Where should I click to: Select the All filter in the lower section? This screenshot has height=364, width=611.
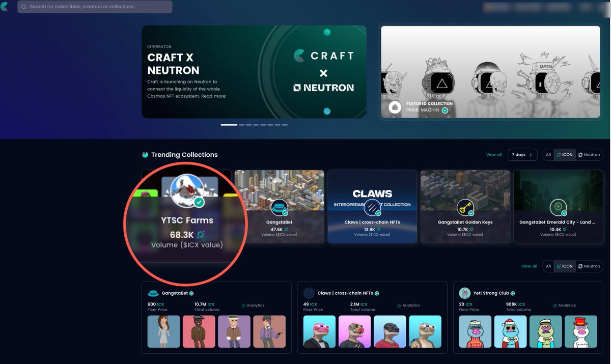point(548,266)
